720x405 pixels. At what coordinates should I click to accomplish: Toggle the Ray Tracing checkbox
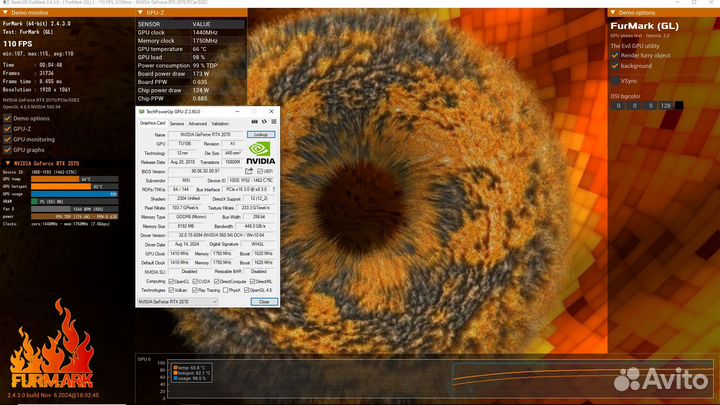[195, 290]
